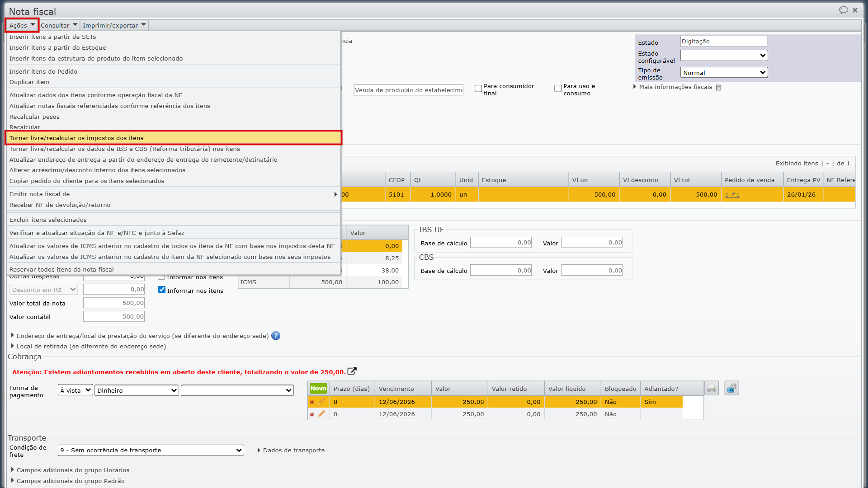Select Tornar livre/recalcular os impostos dos itens
This screenshot has height=488, width=868.
pos(173,138)
